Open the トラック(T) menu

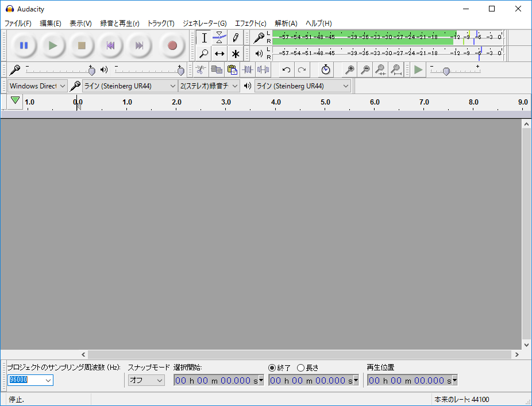[161, 24]
